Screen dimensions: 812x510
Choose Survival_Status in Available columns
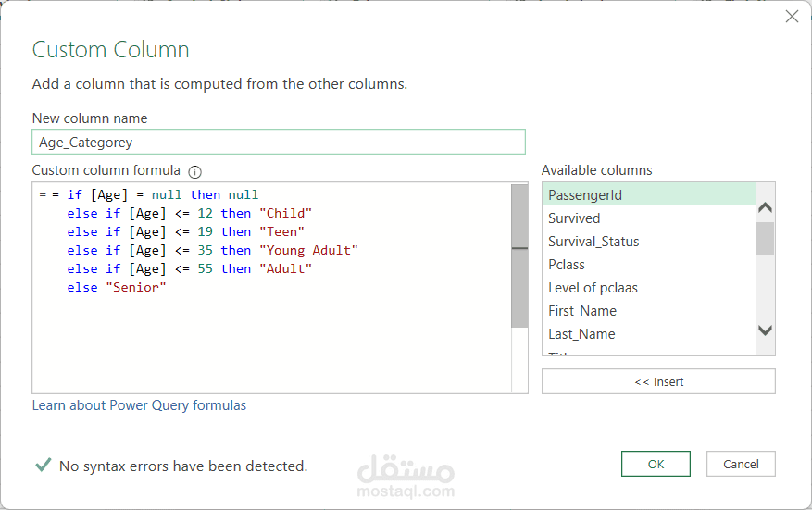click(593, 242)
